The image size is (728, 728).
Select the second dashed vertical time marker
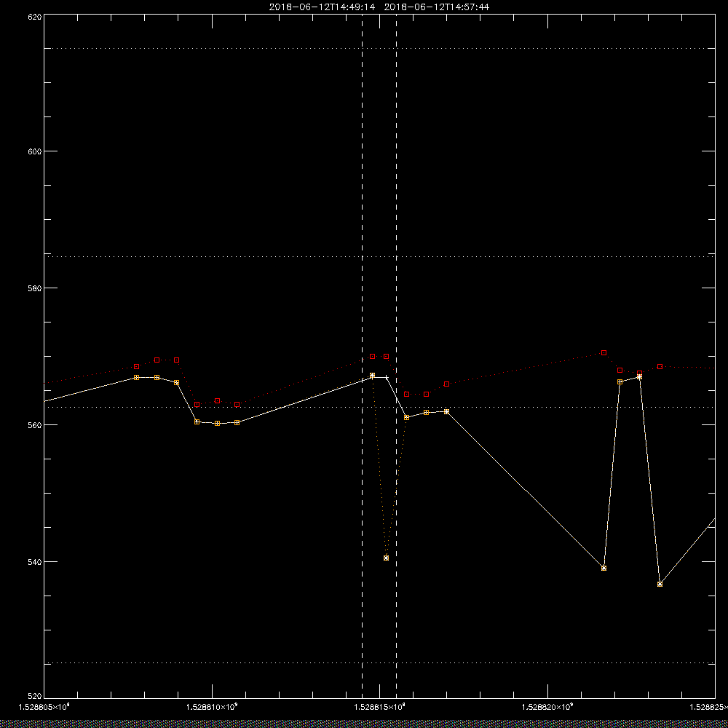click(396, 355)
